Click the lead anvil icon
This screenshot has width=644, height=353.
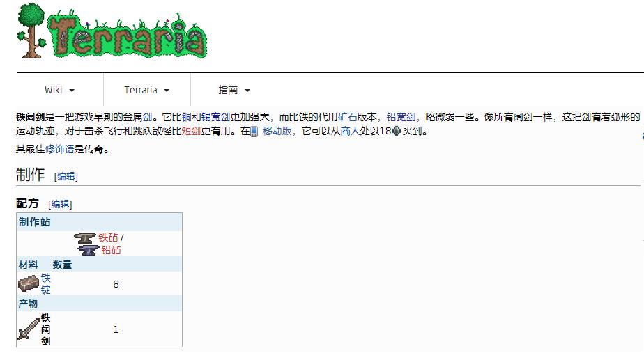click(x=89, y=251)
